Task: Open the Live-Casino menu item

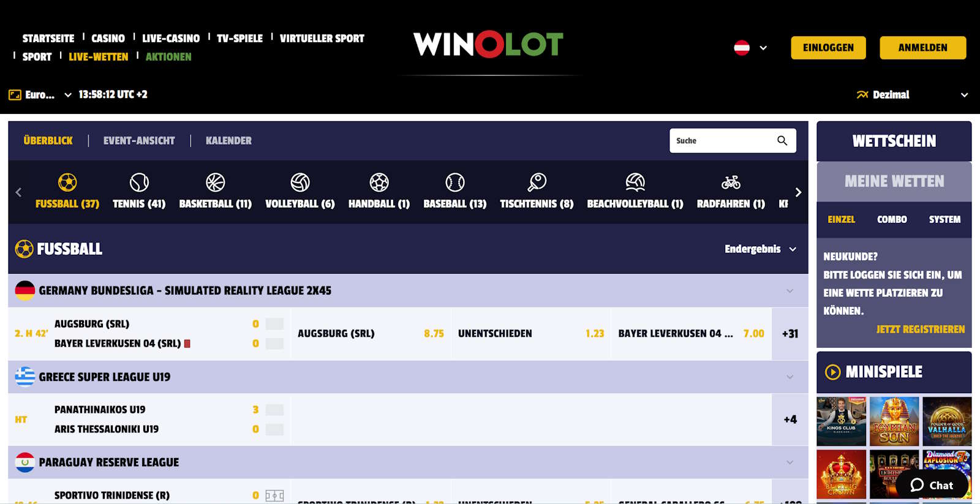Action: click(x=171, y=39)
